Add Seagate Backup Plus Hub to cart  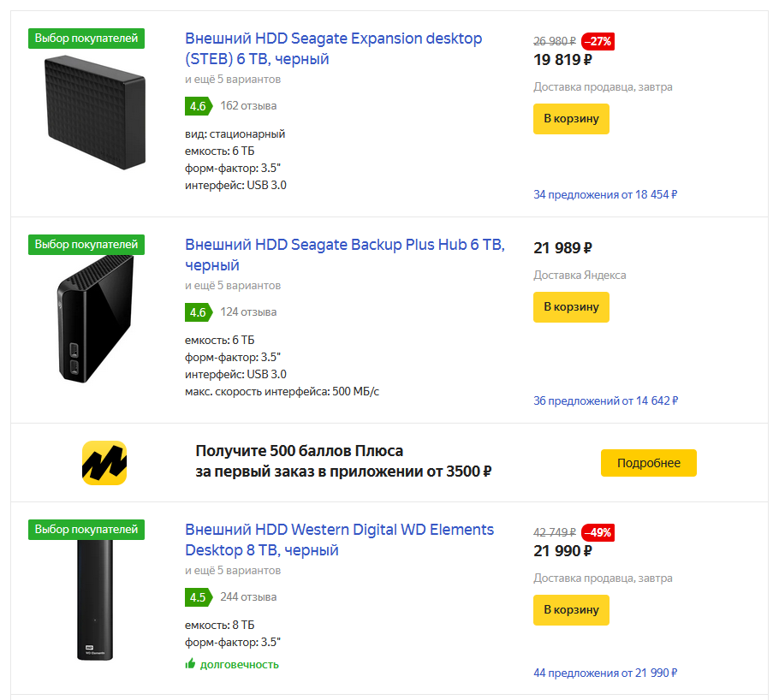[x=571, y=307]
